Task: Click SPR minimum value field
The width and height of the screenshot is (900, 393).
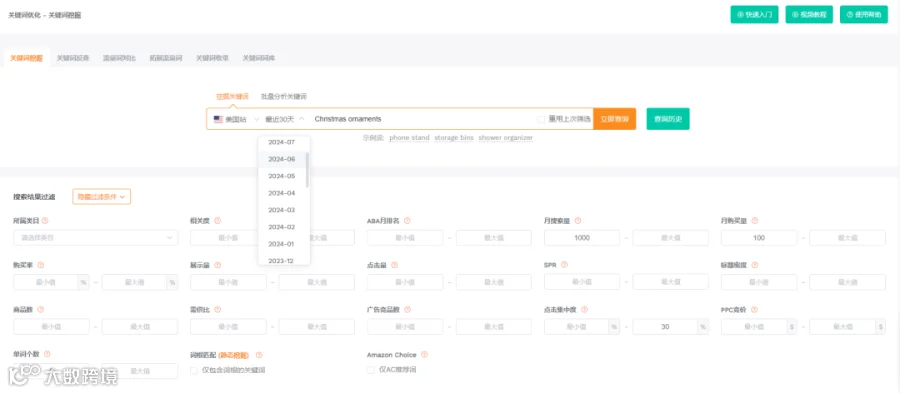Action: pyautogui.click(x=582, y=282)
